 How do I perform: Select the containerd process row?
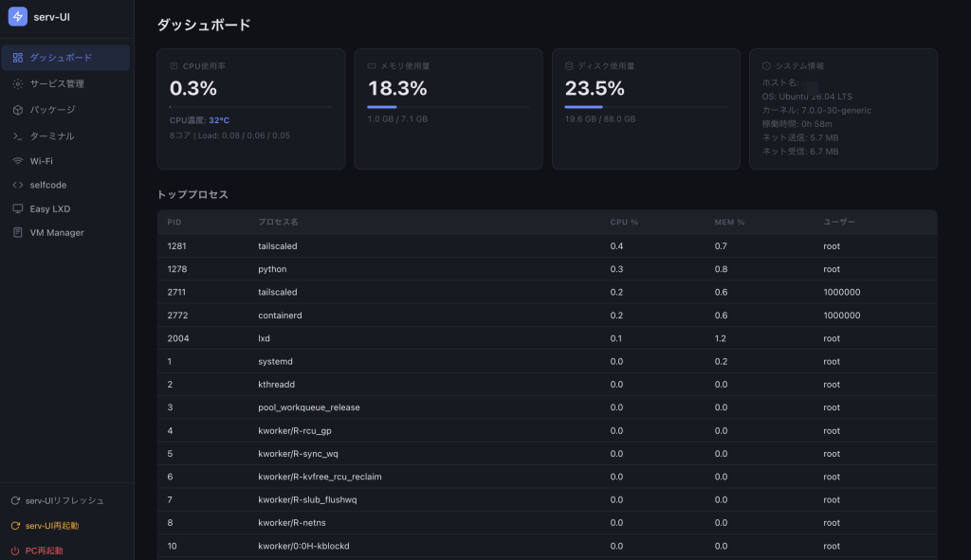click(547, 316)
